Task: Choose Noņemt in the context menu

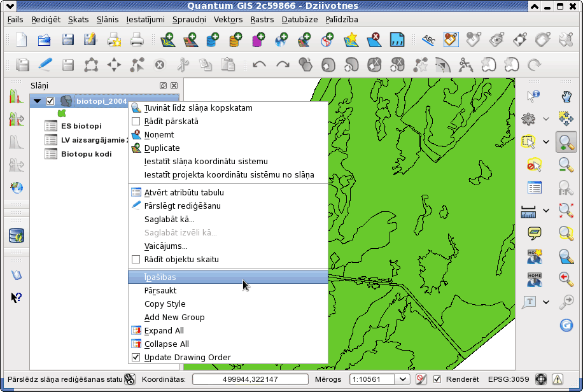Action: tap(228, 135)
